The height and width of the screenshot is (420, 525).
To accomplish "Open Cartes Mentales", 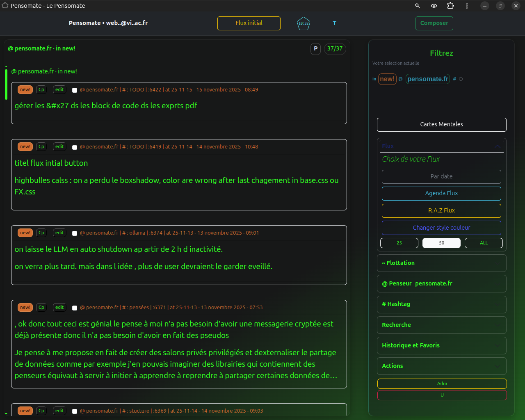I will click(441, 125).
